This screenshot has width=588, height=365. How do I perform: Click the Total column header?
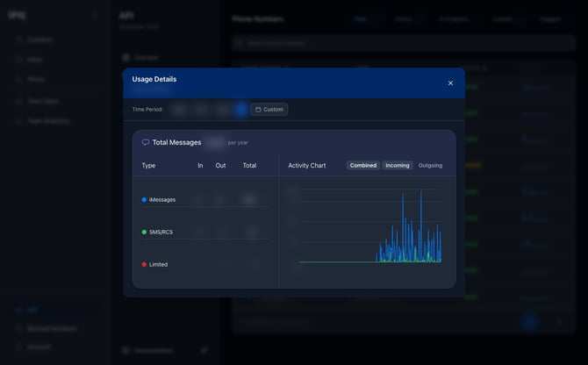[x=249, y=165]
